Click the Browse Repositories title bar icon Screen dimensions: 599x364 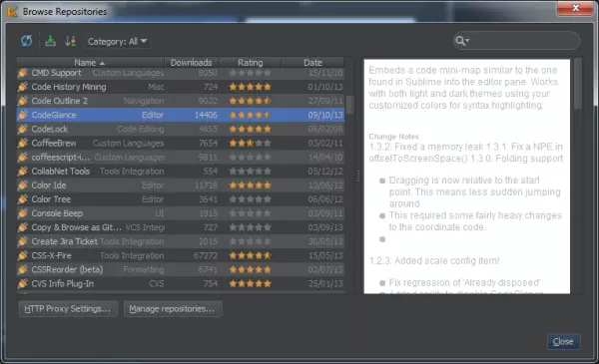point(12,11)
